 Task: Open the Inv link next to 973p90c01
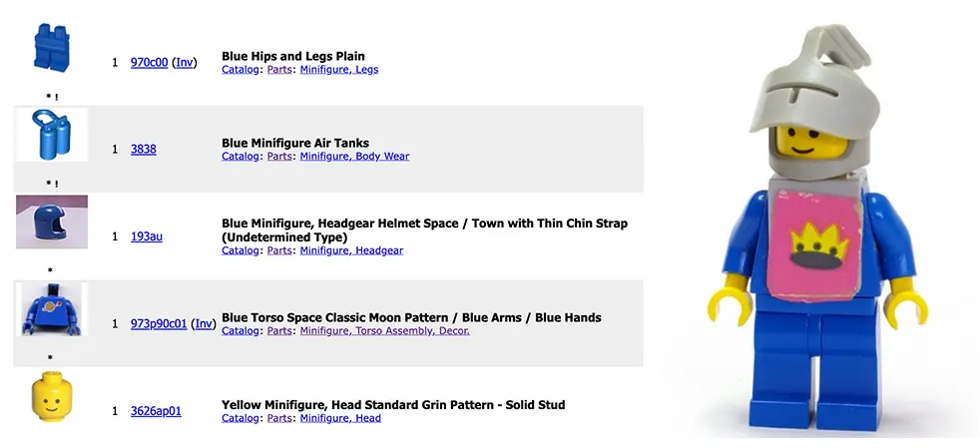(x=204, y=324)
